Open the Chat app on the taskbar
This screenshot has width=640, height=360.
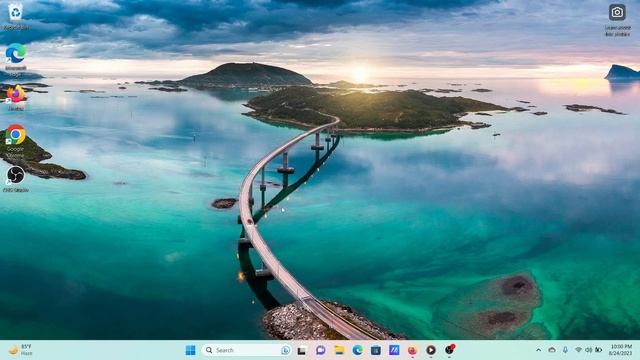coord(320,350)
